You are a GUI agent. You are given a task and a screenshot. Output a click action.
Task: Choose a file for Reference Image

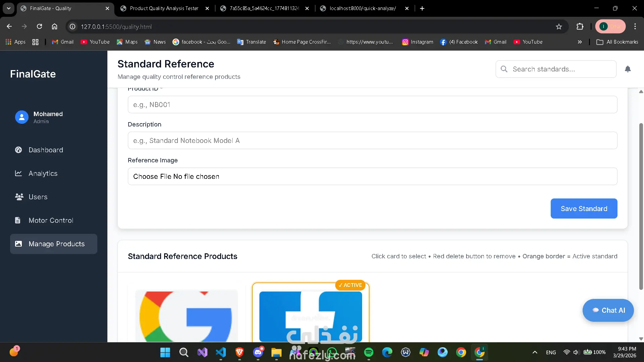[x=373, y=176]
